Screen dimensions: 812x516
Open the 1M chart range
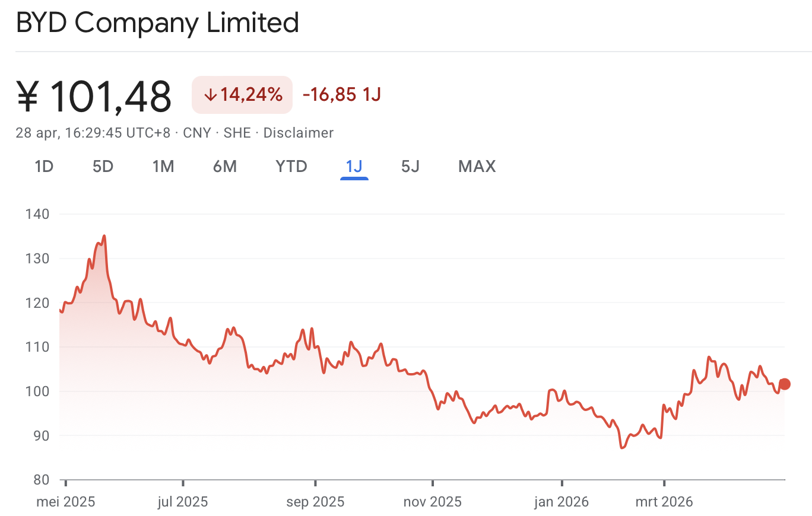[163, 167]
